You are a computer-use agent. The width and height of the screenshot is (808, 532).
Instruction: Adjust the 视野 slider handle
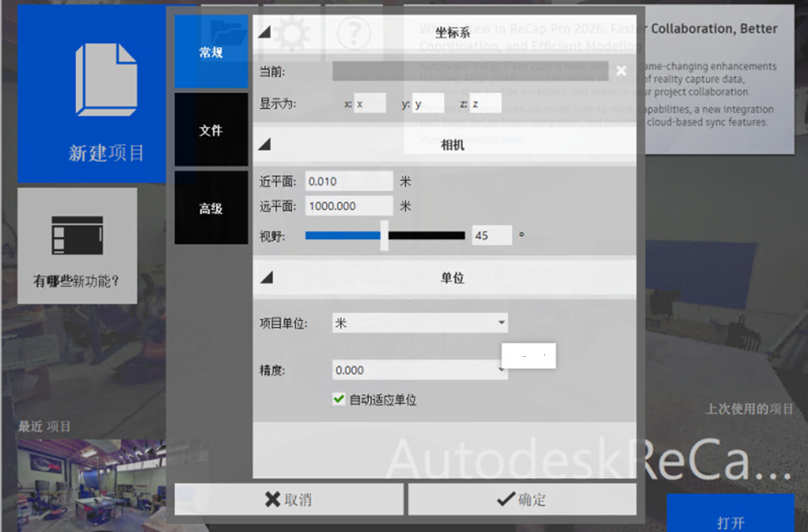point(385,236)
